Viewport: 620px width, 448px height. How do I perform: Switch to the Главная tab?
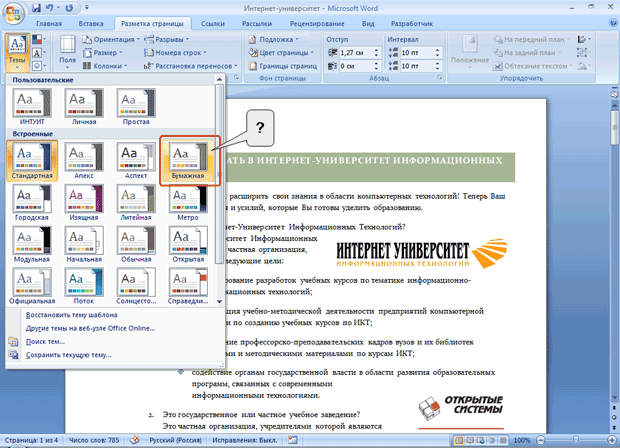click(x=49, y=24)
